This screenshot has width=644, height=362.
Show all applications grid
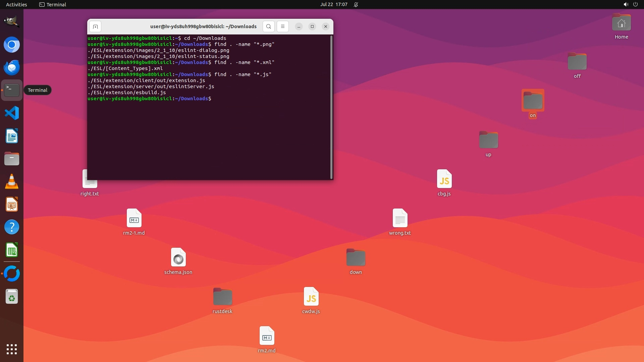[12, 349]
